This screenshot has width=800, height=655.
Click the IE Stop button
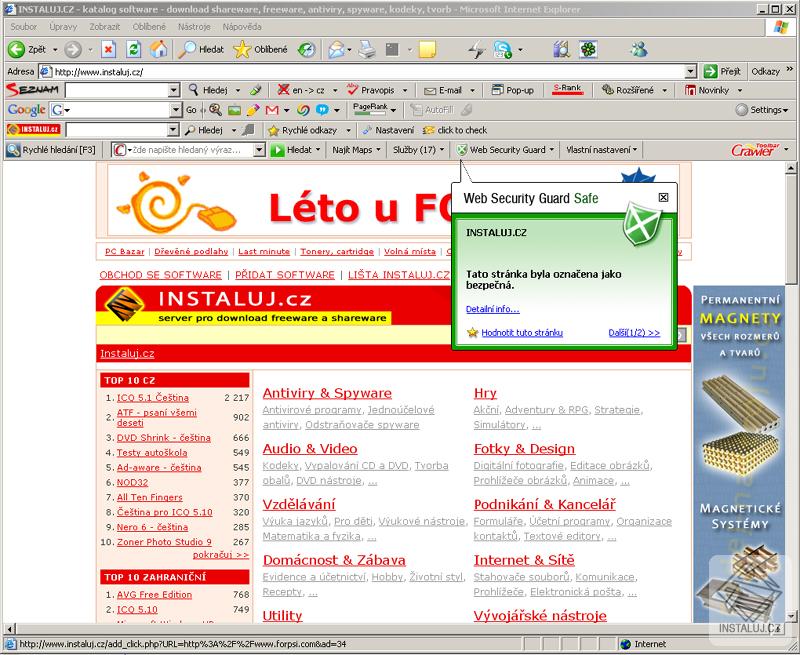pyautogui.click(x=108, y=49)
